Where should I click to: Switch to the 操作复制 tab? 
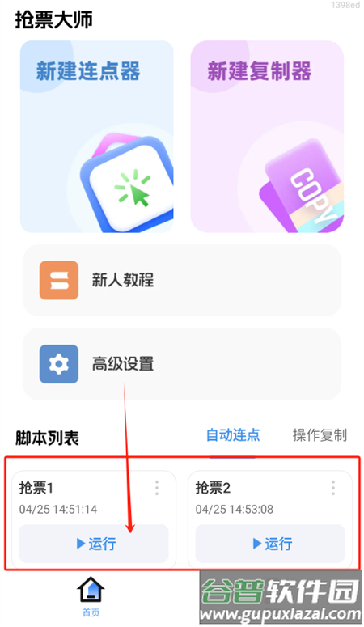pyautogui.click(x=320, y=435)
